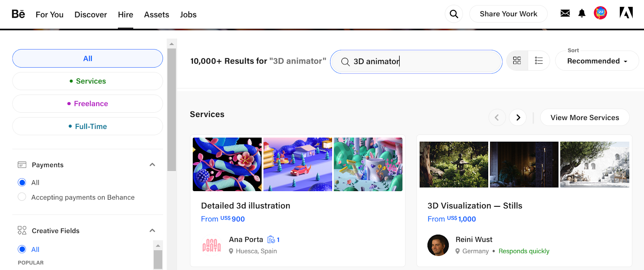Image resolution: width=644 pixels, height=270 pixels.
Task: Go to next services carousel page
Action: coord(518,117)
